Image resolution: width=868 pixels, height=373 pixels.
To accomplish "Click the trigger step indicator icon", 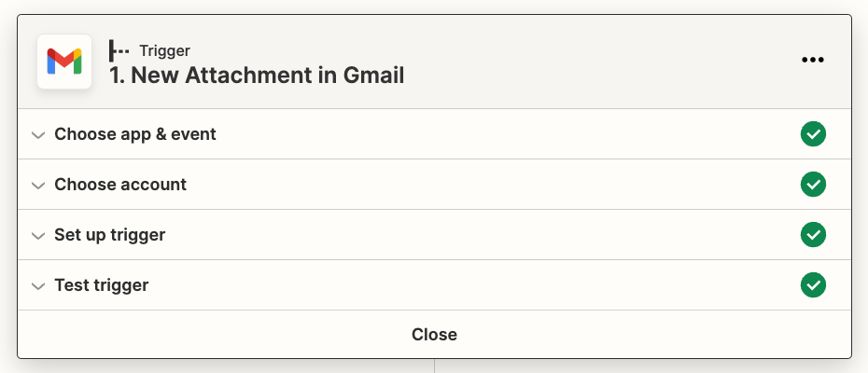I will pyautogui.click(x=119, y=50).
